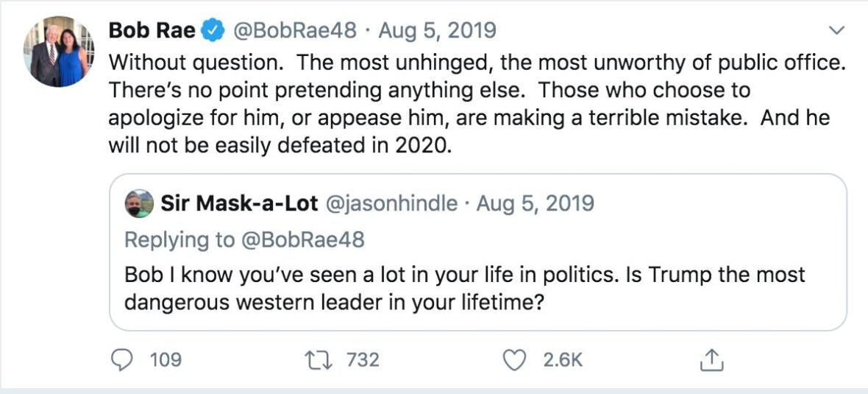Open the quoted tweet asking about Trump
Viewport: 868px width, 394px height.
tap(465, 288)
